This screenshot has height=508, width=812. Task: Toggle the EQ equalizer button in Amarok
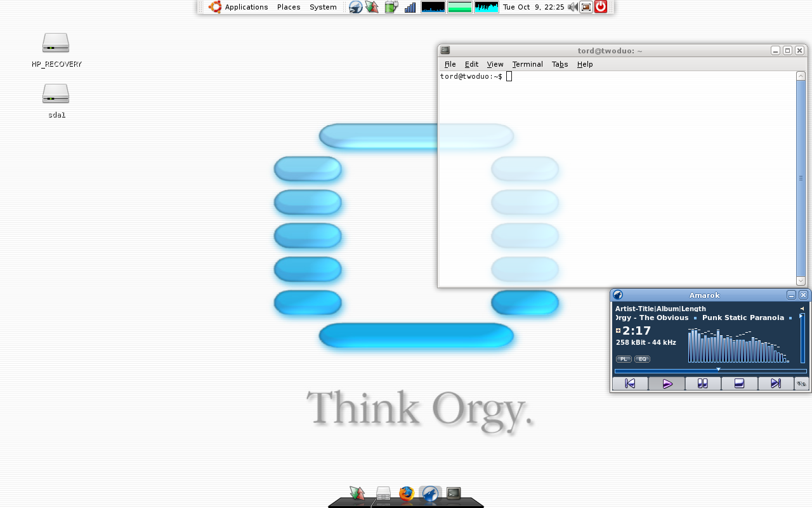tap(643, 359)
